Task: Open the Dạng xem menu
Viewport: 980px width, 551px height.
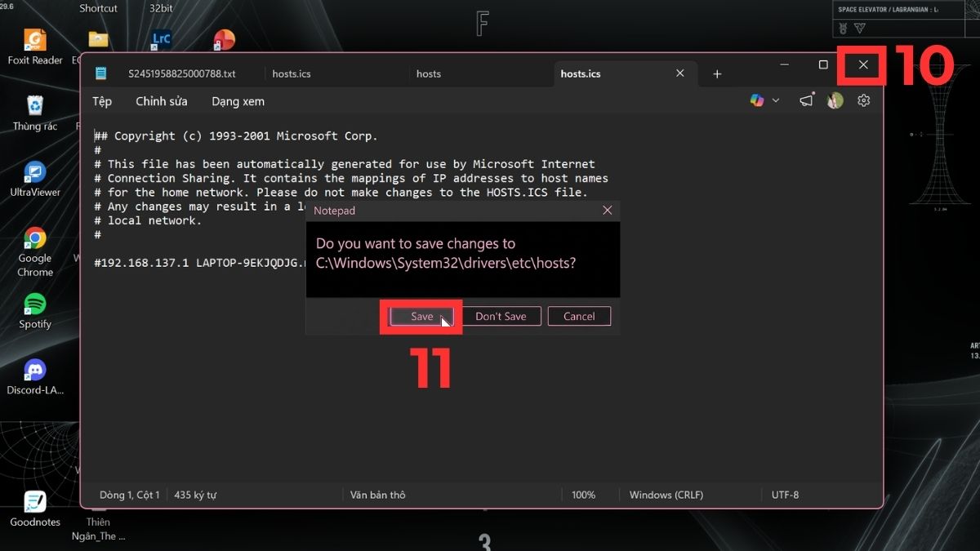Action: tap(238, 101)
